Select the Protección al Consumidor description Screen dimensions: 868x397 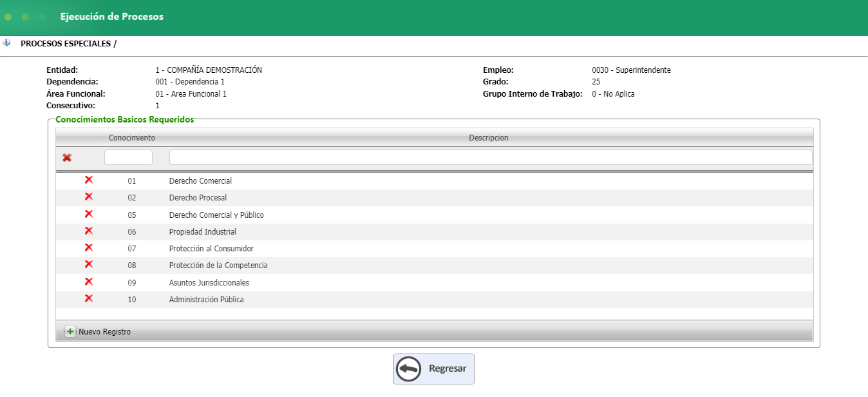pyautogui.click(x=211, y=249)
